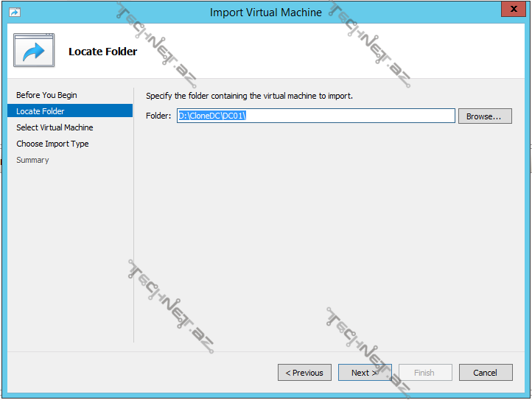532x400 pixels.
Task: Click the Import Virtual Machine window icon
Action: pos(15,13)
